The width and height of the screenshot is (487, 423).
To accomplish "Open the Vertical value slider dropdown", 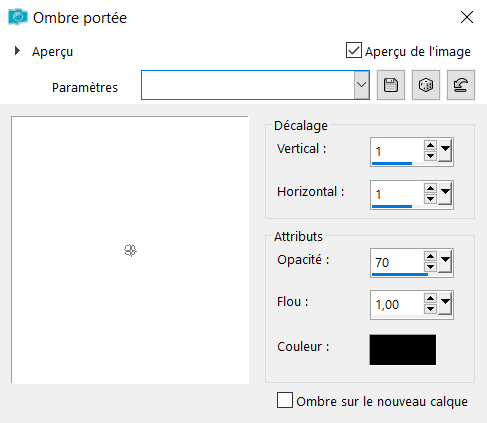I will coord(446,151).
